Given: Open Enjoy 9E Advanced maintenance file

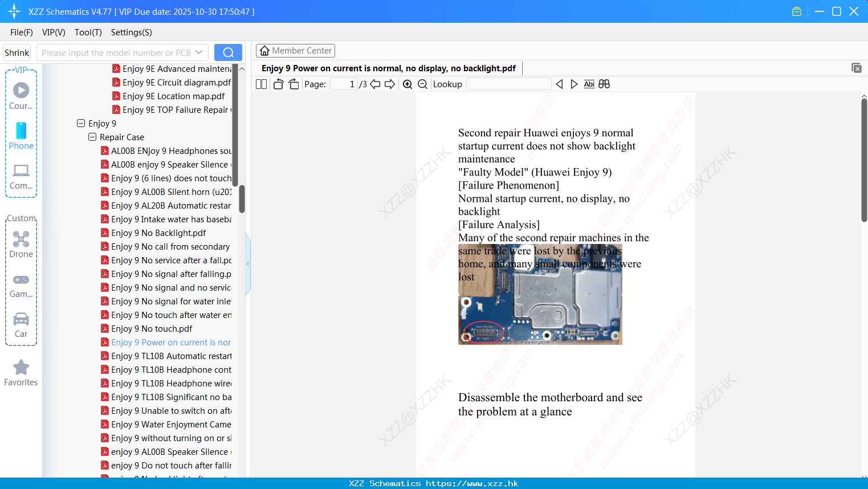Looking at the screenshot, I should [172, 69].
